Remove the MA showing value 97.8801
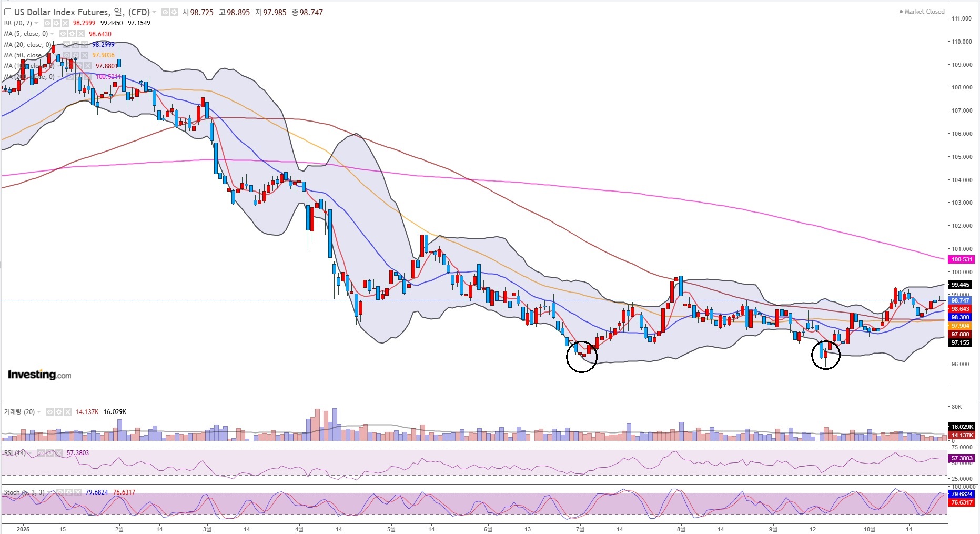980x534 pixels. [87, 66]
